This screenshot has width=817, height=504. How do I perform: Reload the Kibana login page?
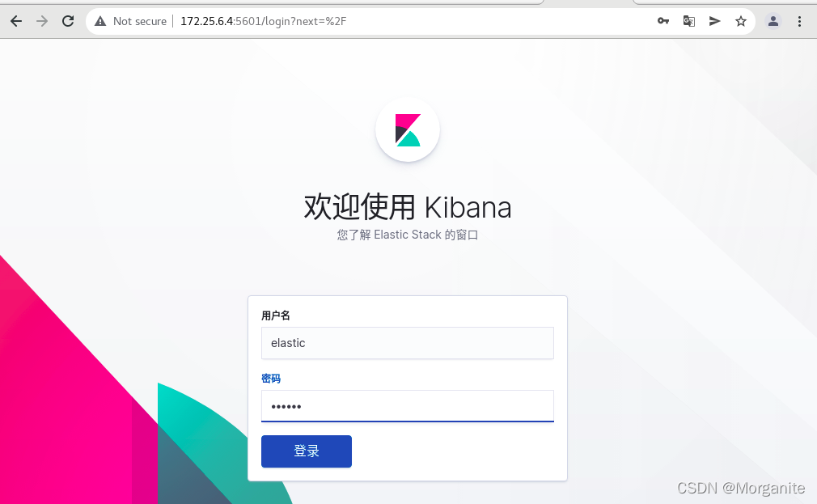click(x=68, y=21)
